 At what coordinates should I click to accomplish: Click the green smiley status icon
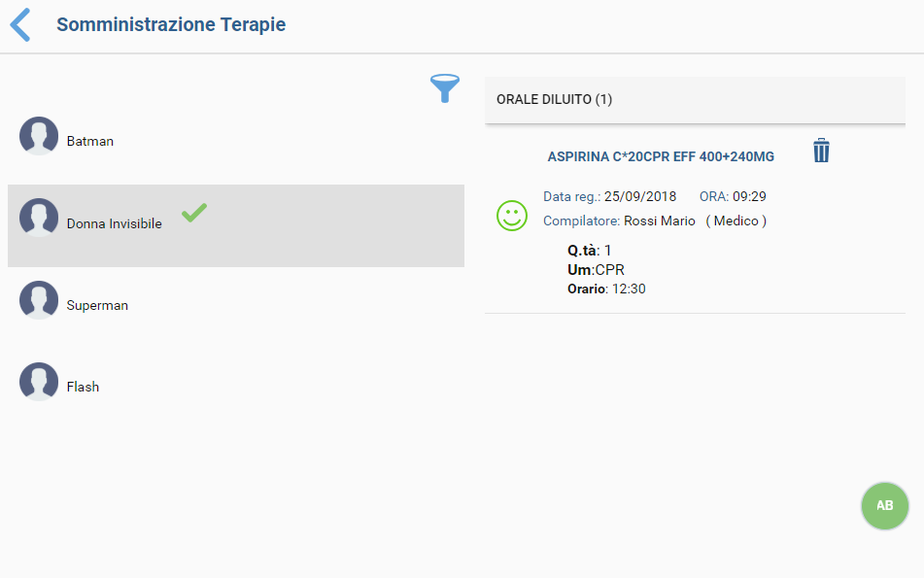tap(511, 215)
